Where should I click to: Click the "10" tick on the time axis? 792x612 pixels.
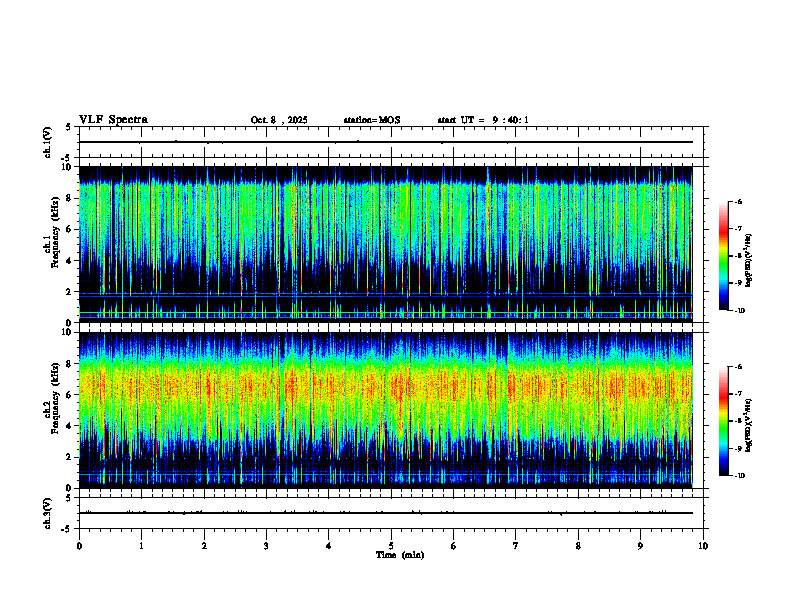703,546
